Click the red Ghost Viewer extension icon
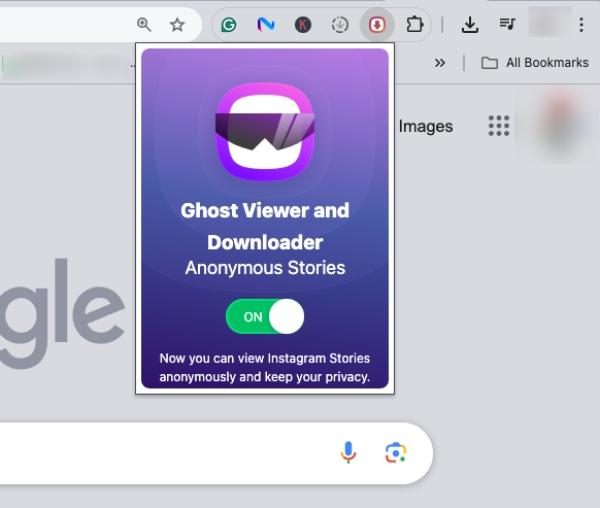The width and height of the screenshot is (600, 508). coord(377,25)
